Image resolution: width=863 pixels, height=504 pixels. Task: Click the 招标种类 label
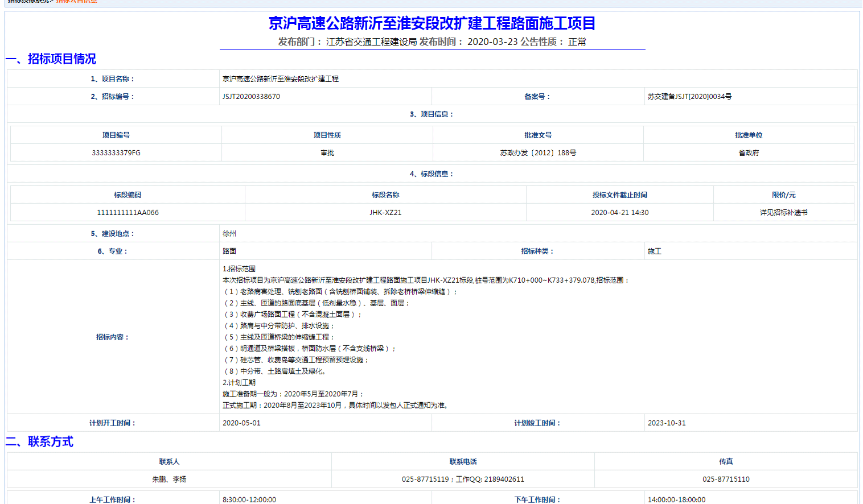[x=537, y=251]
